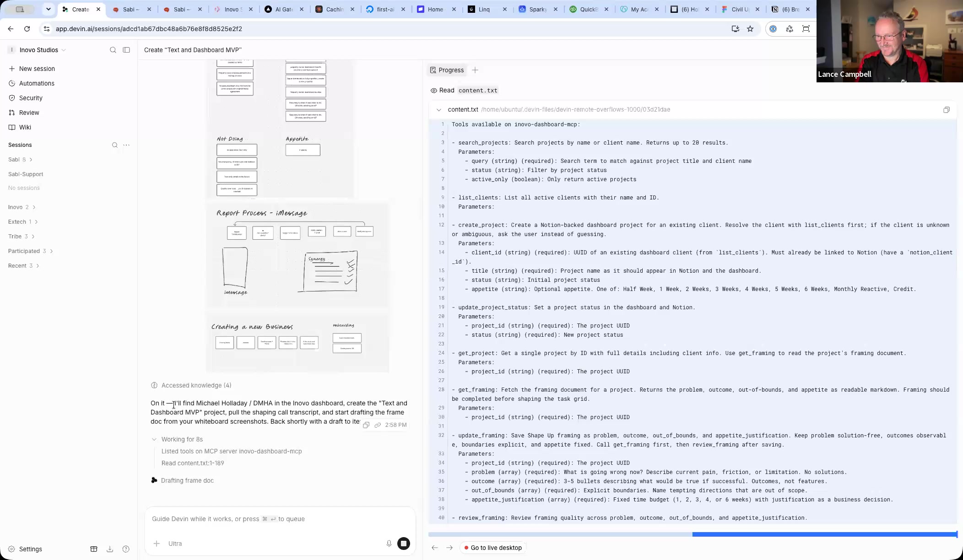This screenshot has width=963, height=560.
Task: Click the table grid icon near Settings
Action: click(94, 549)
